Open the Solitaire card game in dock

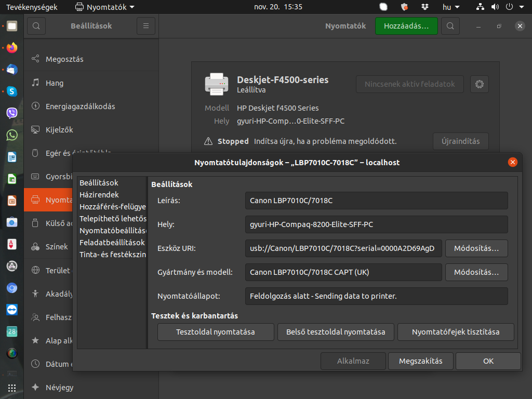[12, 244]
